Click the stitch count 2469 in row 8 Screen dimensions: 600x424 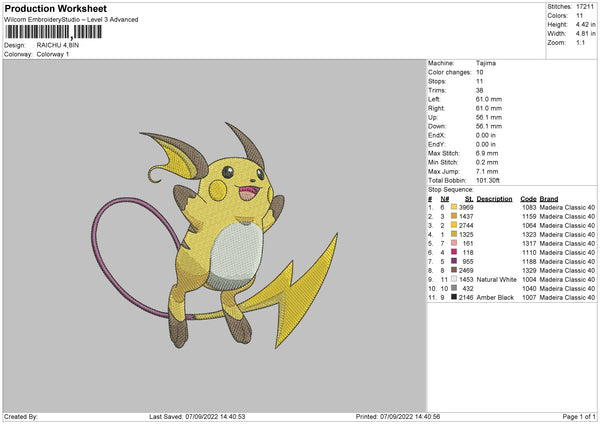pyautogui.click(x=466, y=270)
